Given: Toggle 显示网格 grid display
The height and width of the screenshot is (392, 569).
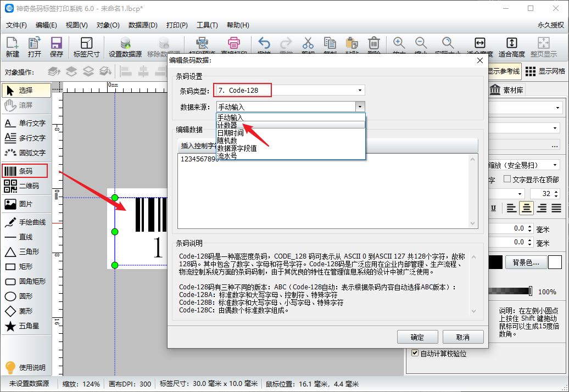Looking at the screenshot, I should tap(545, 71).
